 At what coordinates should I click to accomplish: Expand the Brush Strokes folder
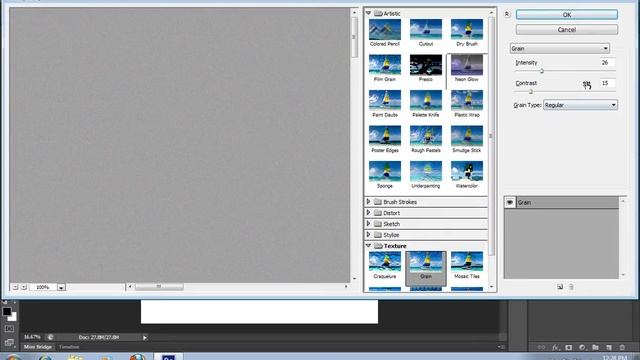click(368, 202)
